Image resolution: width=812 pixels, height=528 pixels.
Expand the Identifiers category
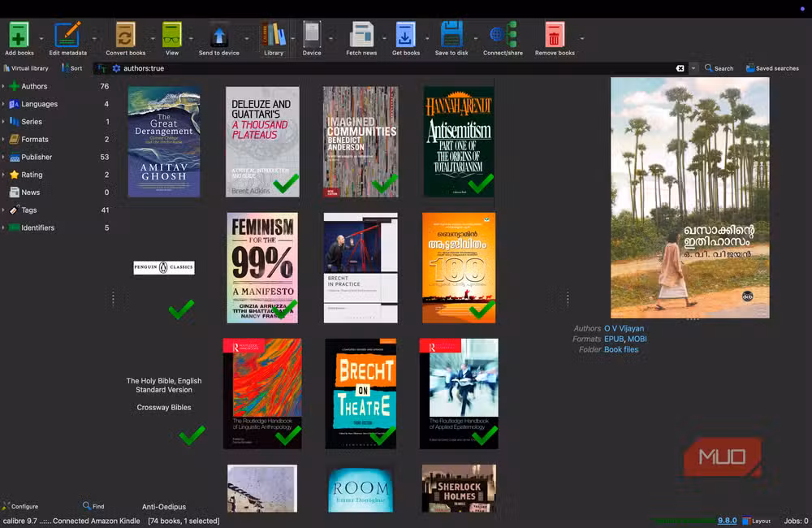[3, 227]
